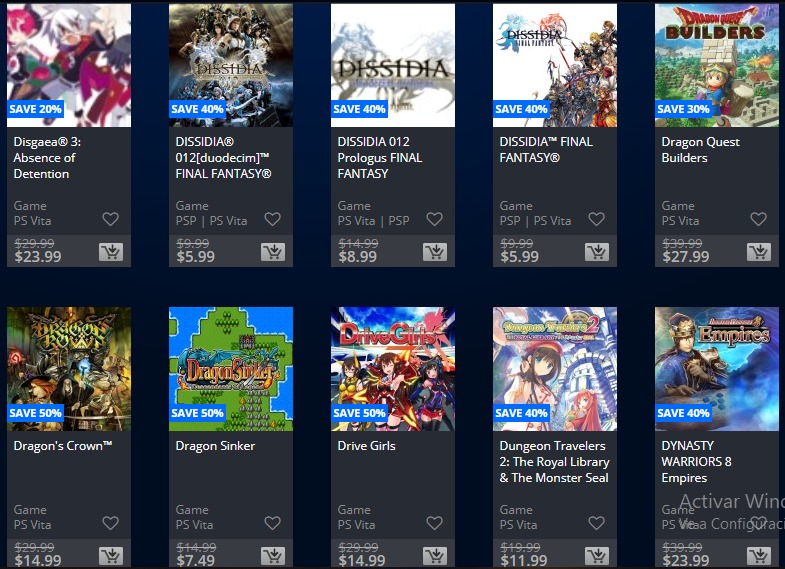
Task: Open Dragon's Crown cover thumbnail
Action: [69, 369]
